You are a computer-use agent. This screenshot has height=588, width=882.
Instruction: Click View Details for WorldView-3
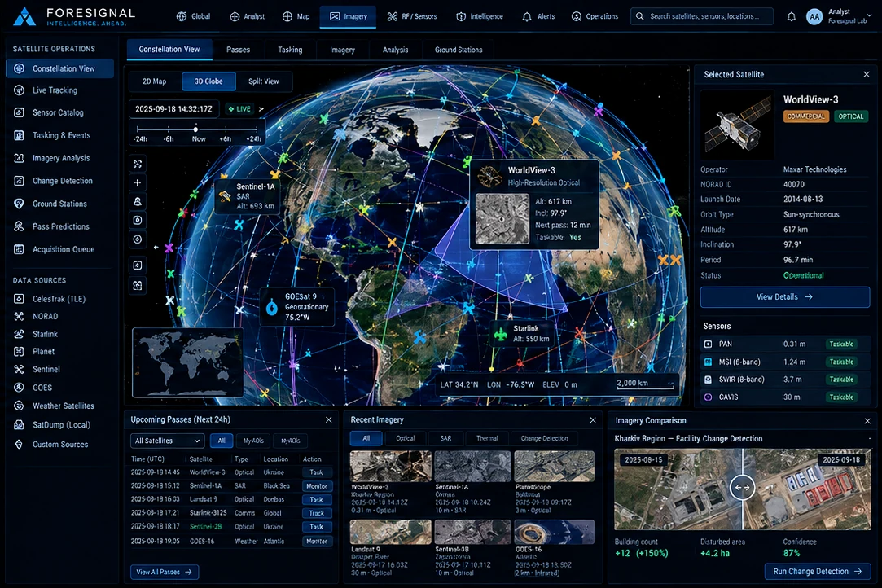click(785, 296)
